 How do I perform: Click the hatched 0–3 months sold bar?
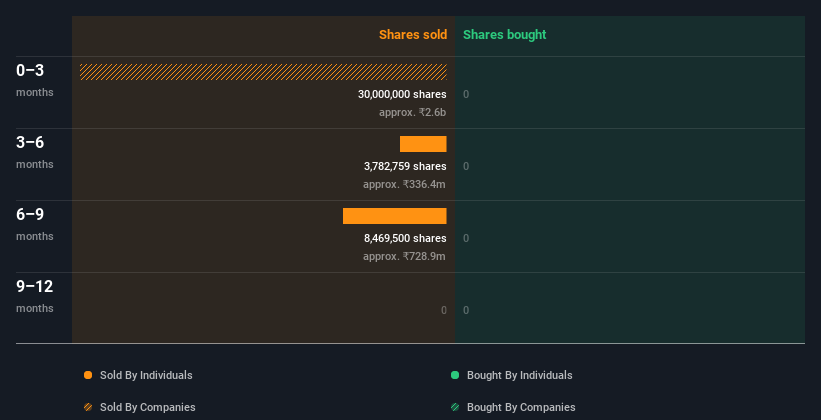point(263,72)
